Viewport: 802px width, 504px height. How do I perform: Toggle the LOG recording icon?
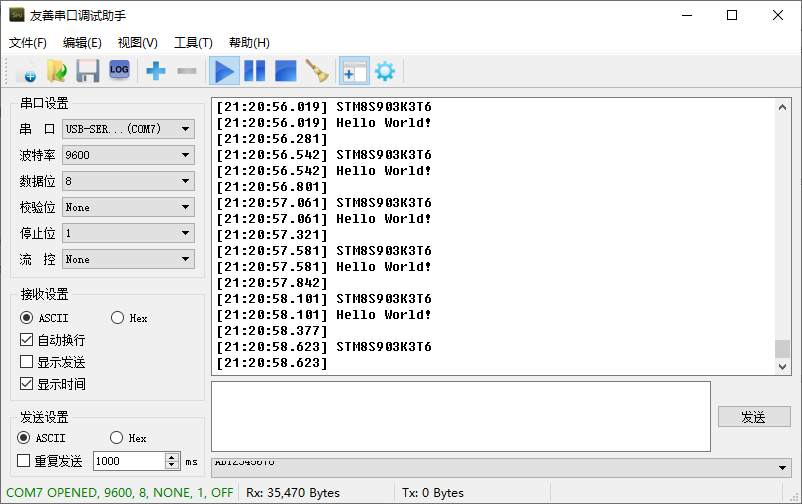pos(119,70)
